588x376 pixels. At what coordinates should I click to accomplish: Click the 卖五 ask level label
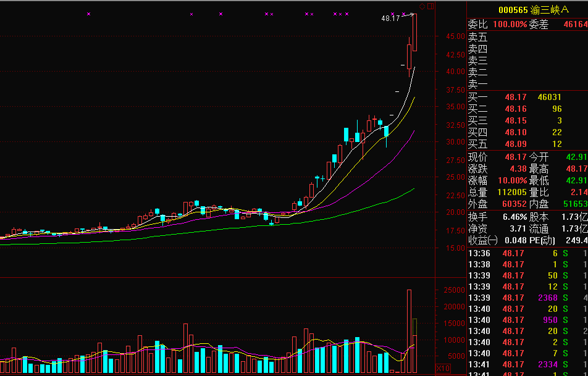click(x=477, y=38)
